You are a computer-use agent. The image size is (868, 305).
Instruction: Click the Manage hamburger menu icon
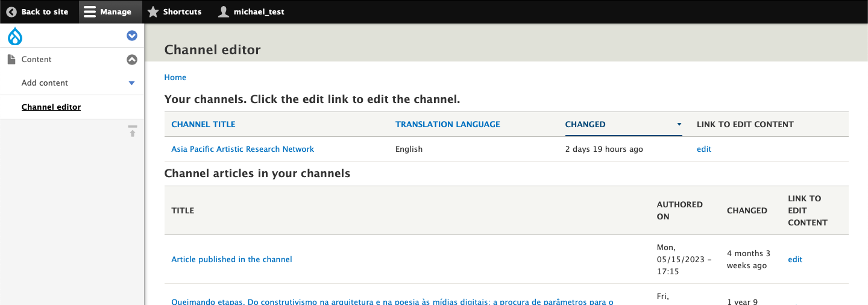pyautogui.click(x=90, y=12)
